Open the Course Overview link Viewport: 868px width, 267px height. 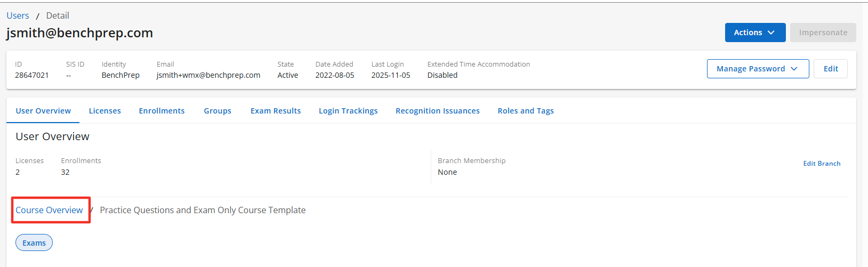point(49,210)
